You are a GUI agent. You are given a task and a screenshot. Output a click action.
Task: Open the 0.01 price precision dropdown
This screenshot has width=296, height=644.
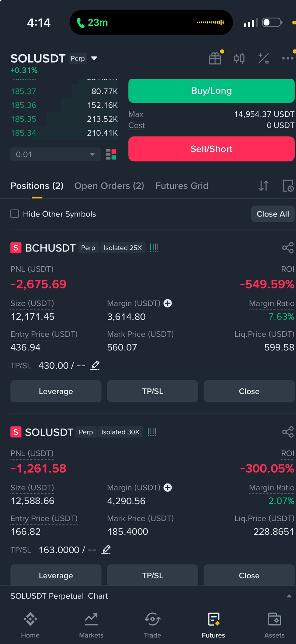(55, 154)
